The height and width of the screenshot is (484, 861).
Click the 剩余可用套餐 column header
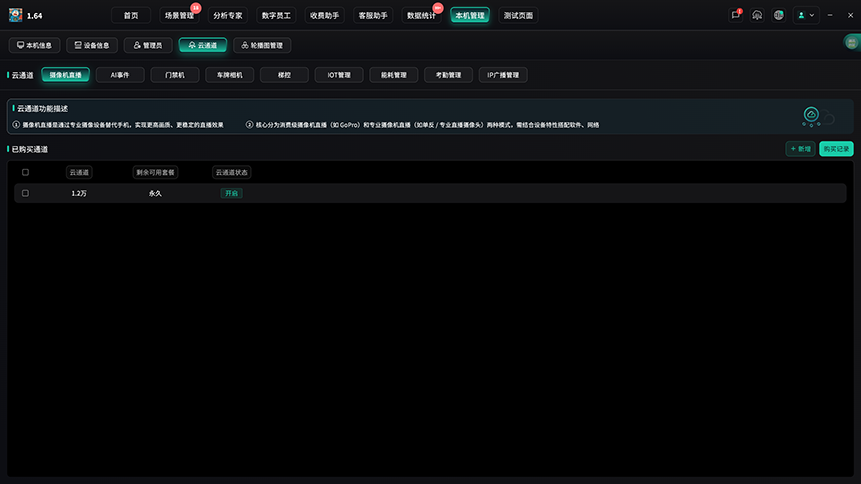tap(155, 173)
